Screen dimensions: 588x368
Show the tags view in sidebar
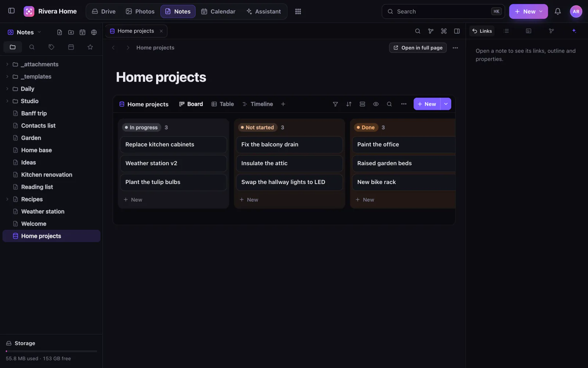(x=51, y=47)
